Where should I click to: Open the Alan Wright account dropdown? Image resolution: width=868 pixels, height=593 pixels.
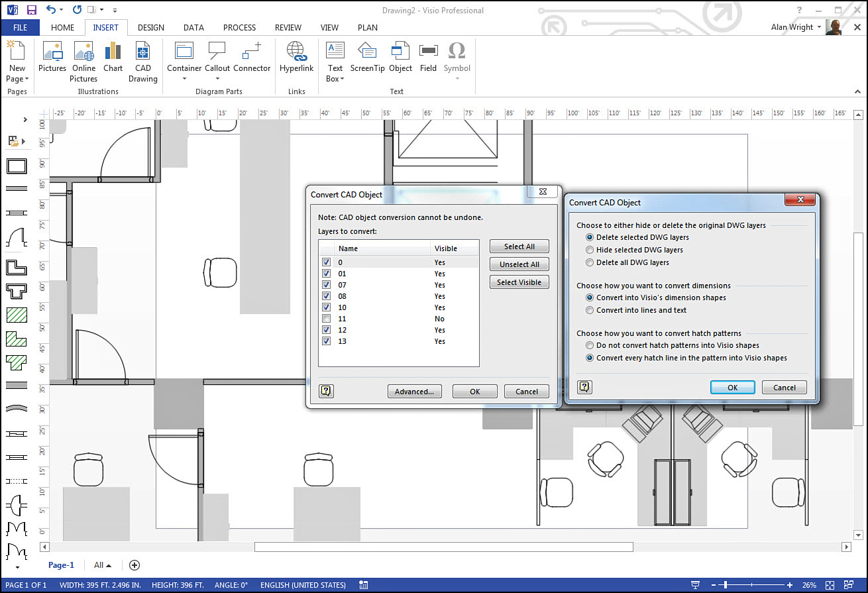[x=820, y=28]
